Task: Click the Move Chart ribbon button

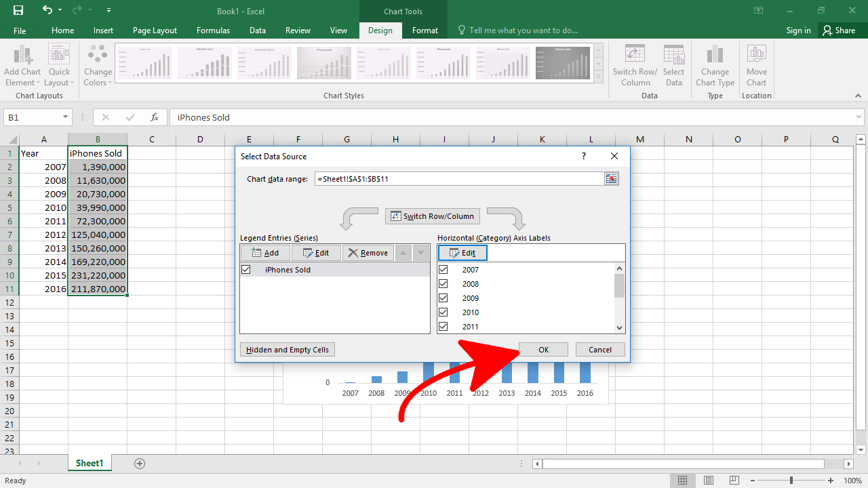Action: point(756,66)
